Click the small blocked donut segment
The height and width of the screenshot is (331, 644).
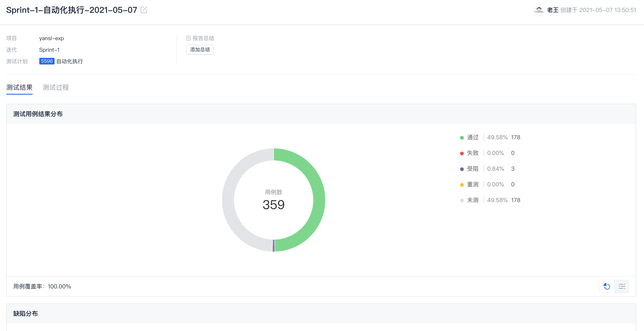click(273, 245)
